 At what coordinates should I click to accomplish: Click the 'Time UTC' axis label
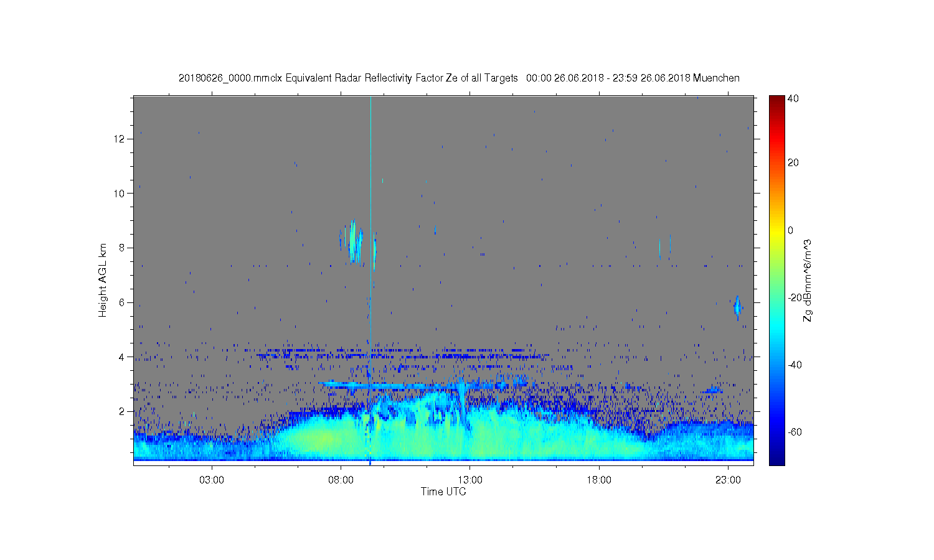click(x=443, y=492)
